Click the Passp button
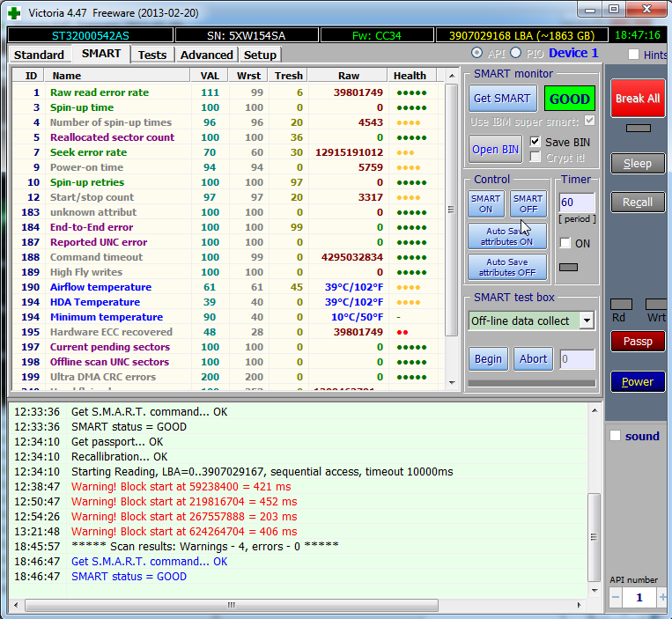The width and height of the screenshot is (672, 619). point(638,342)
